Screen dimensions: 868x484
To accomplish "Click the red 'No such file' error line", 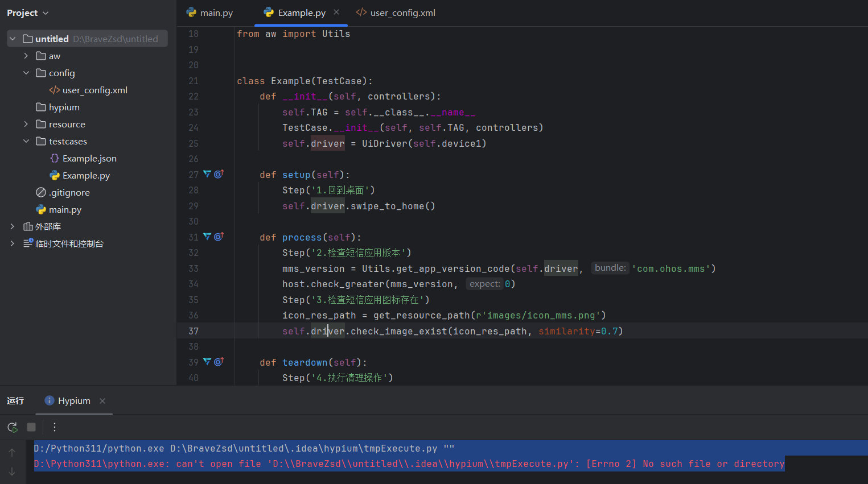I will tap(409, 464).
